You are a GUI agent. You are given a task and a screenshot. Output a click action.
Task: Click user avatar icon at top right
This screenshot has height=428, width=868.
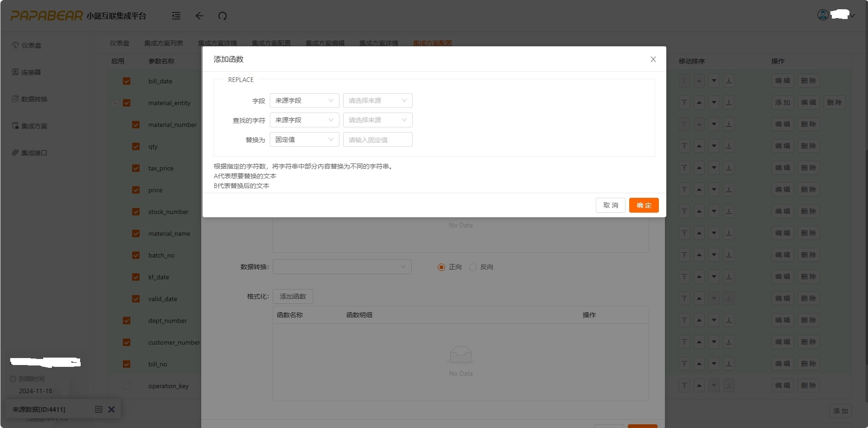(x=823, y=15)
